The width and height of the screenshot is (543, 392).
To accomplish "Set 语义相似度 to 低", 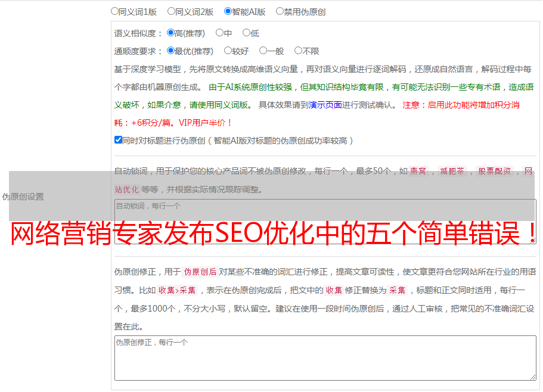I will click(x=246, y=33).
